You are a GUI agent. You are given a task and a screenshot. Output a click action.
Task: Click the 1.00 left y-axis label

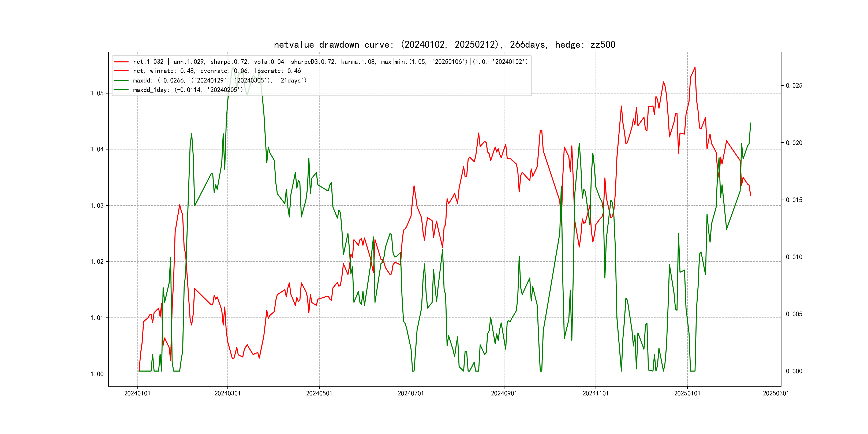click(x=97, y=374)
